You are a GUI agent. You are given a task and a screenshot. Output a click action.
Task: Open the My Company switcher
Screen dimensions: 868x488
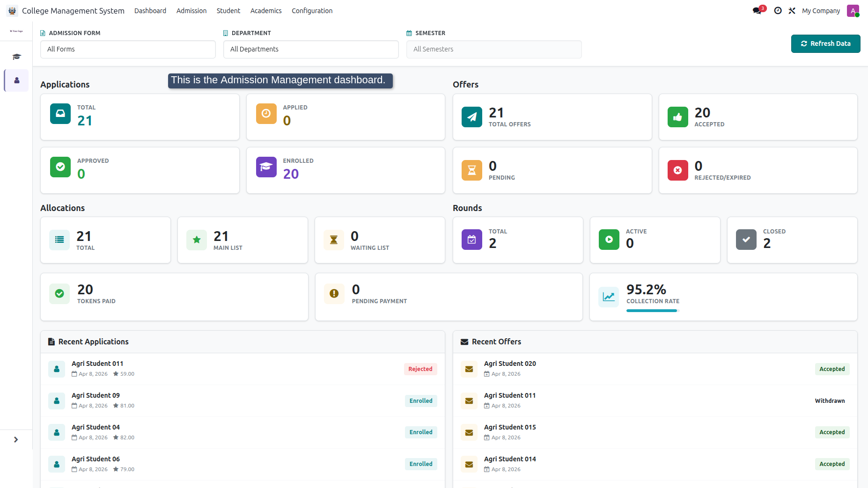tap(821, 11)
